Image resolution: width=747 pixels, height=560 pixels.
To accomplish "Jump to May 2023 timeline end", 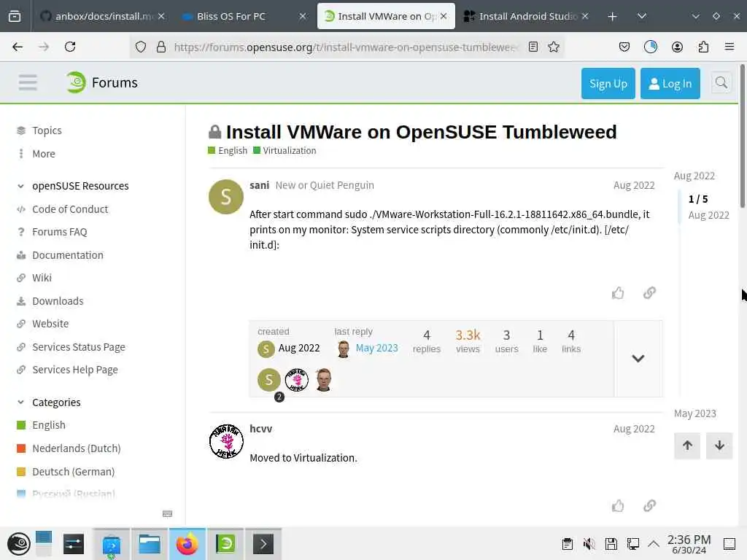I will point(694,413).
